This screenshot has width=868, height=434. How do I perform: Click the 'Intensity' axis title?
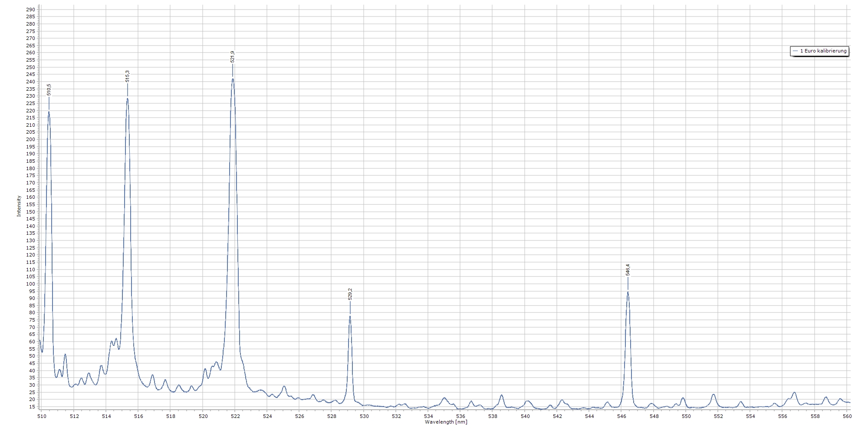[x=19, y=206]
